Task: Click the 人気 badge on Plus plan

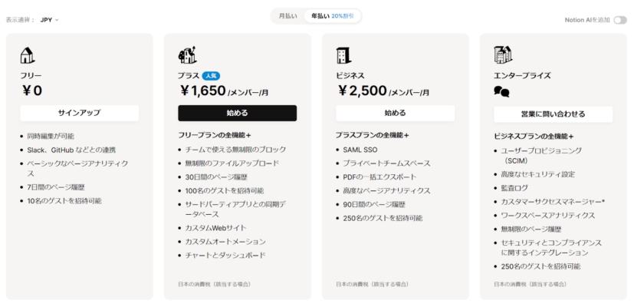Action: tap(211, 76)
